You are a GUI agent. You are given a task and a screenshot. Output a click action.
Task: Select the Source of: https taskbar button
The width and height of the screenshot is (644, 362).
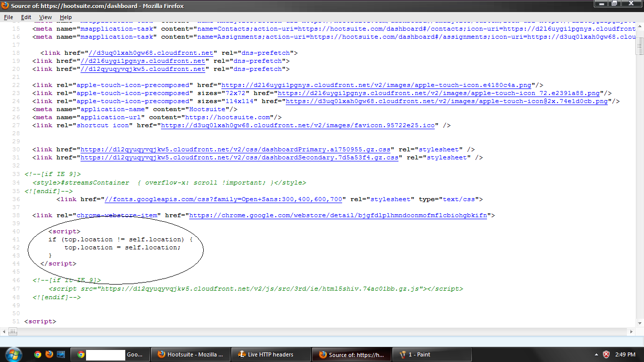[x=351, y=354]
